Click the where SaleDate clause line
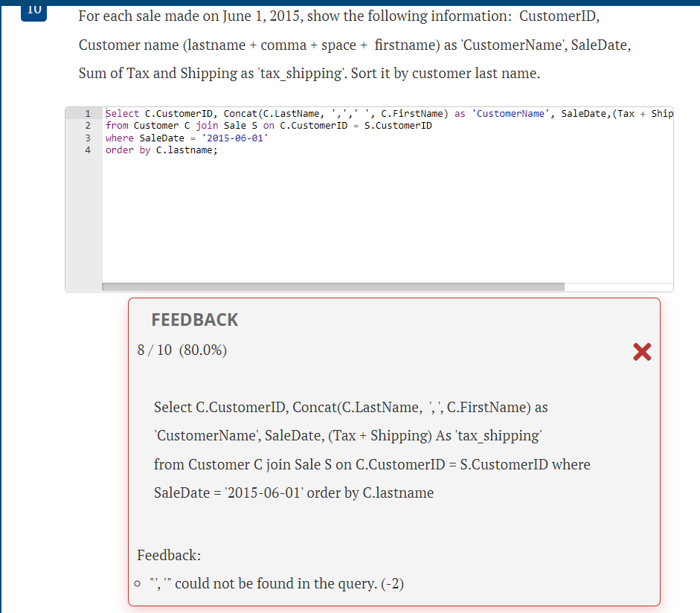The height and width of the screenshot is (613, 700). [186, 138]
